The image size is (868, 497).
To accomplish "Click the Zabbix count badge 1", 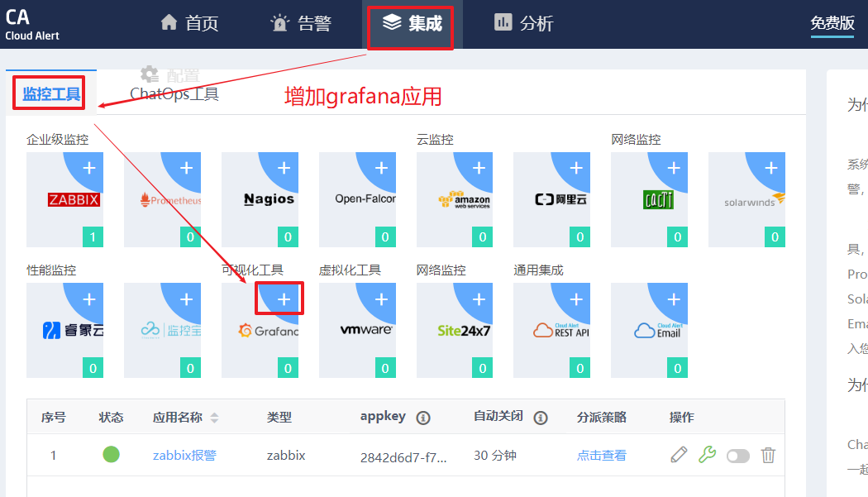I will coord(93,237).
